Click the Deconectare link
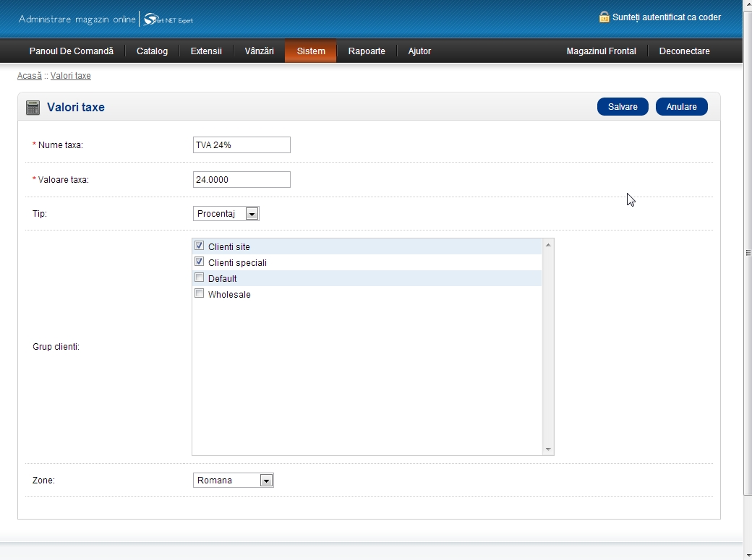 pos(684,51)
